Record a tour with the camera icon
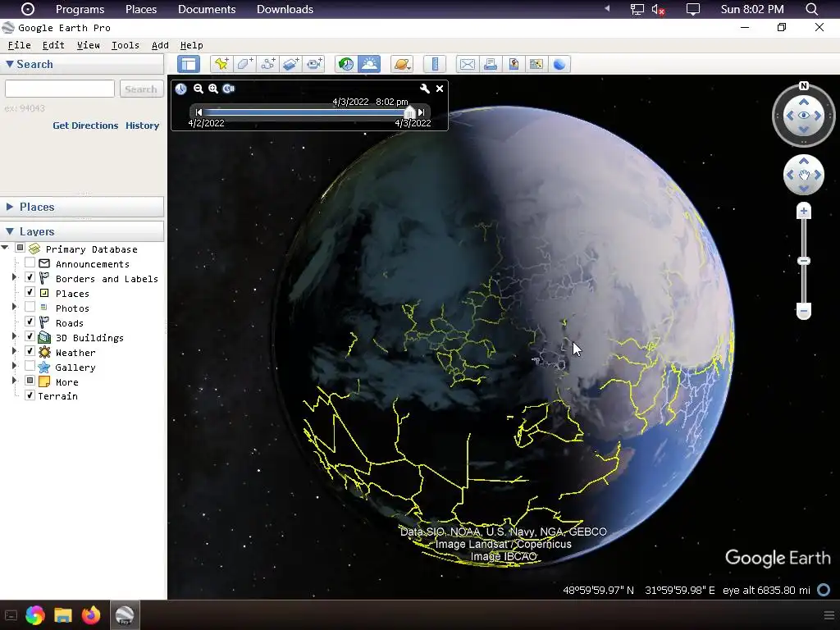This screenshot has width=840, height=630. [314, 64]
